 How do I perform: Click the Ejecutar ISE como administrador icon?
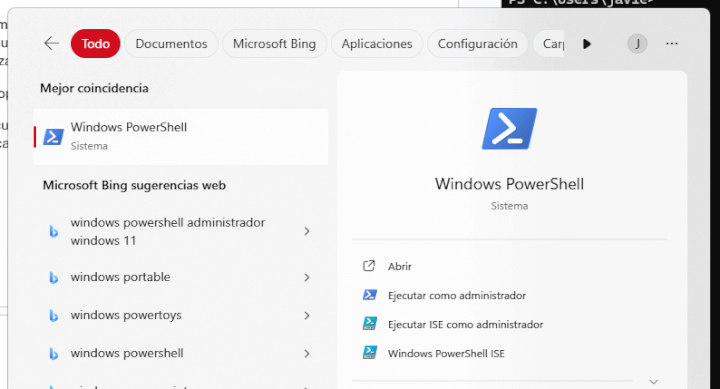(370, 323)
